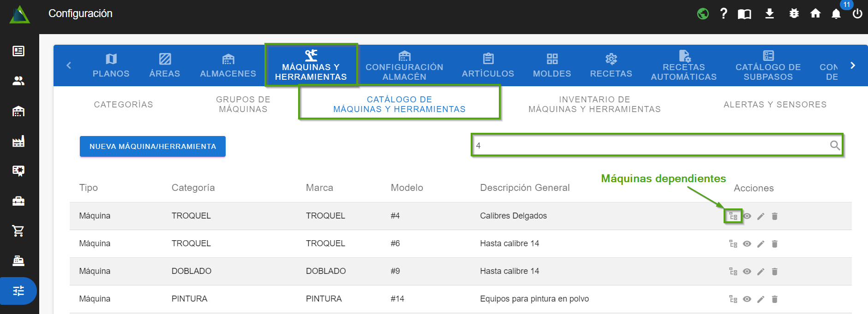View details of TROQUEL #6 with eye icon
This screenshot has height=314, width=868.
(x=747, y=244)
